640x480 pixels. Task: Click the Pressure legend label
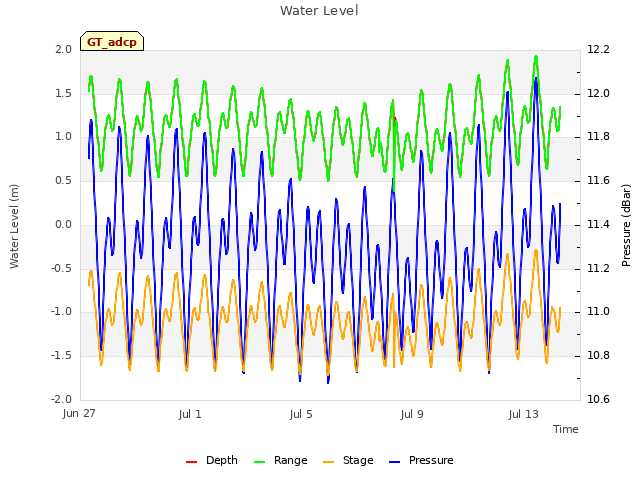[431, 460]
